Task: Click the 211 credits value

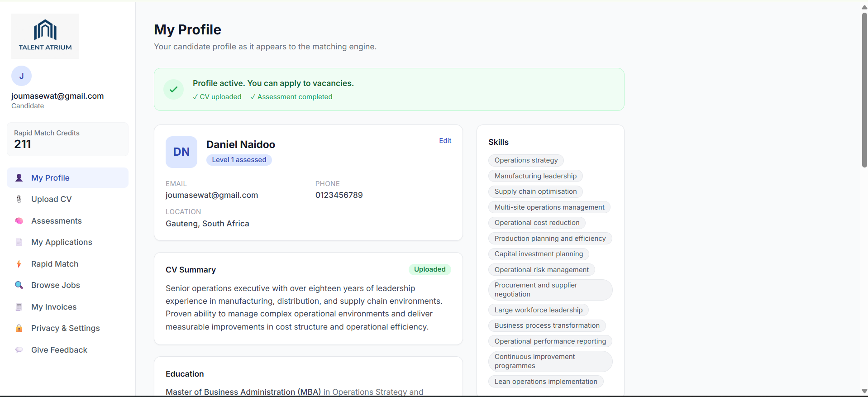Action: point(23,144)
